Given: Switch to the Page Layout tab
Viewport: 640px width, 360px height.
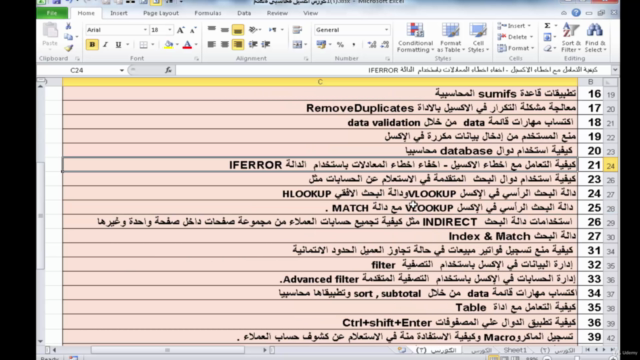Looking at the screenshot, I should 161,13.
